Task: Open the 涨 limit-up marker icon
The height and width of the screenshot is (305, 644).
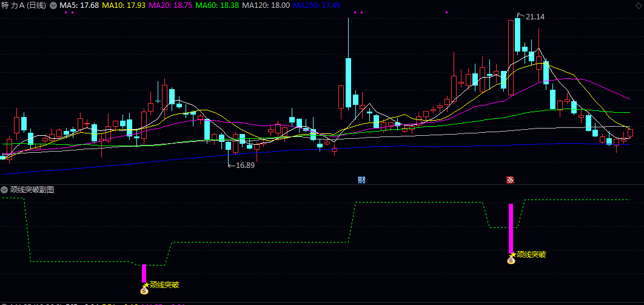Action: coord(510,180)
